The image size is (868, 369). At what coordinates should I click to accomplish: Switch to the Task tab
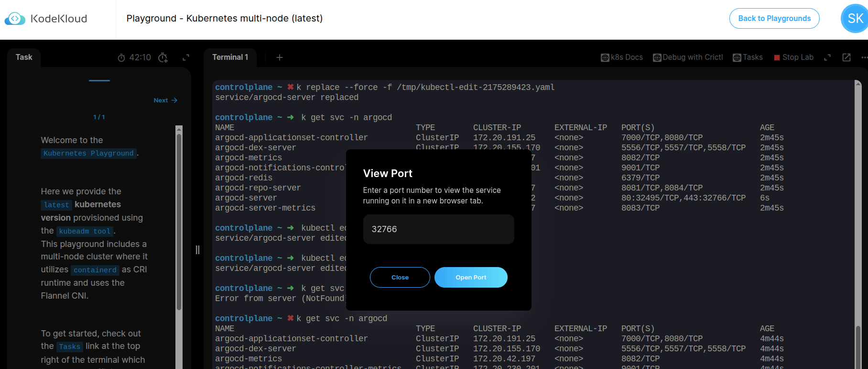(24, 57)
